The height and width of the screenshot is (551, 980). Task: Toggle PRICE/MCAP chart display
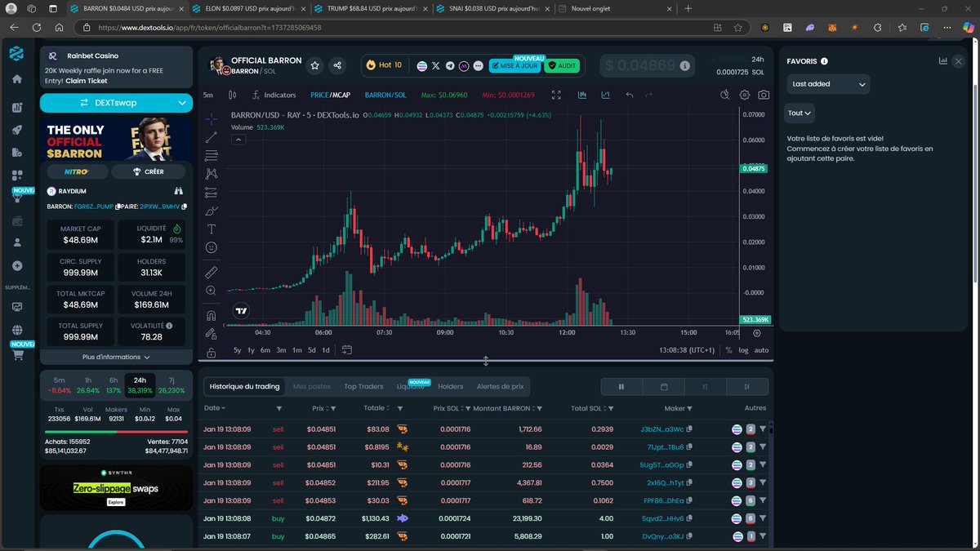pyautogui.click(x=331, y=96)
